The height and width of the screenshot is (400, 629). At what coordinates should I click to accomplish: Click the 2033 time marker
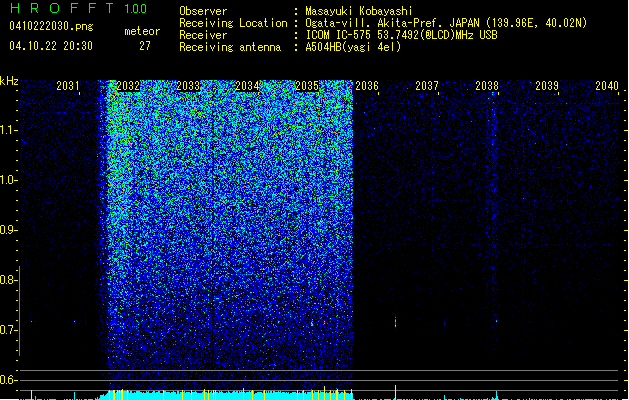(x=188, y=86)
